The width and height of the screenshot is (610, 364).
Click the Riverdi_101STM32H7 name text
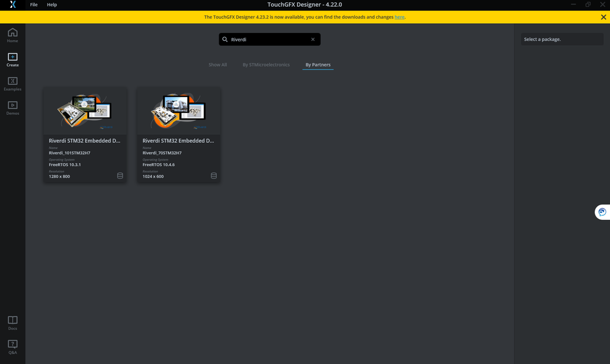(x=69, y=153)
